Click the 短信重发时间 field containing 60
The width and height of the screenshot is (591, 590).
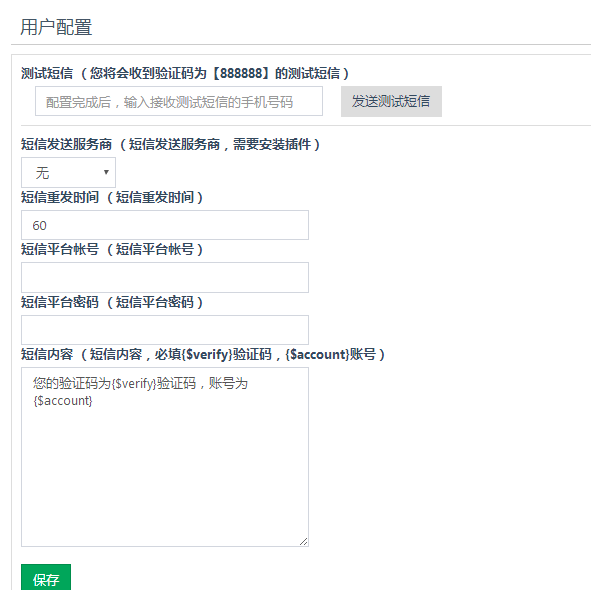[x=165, y=225]
